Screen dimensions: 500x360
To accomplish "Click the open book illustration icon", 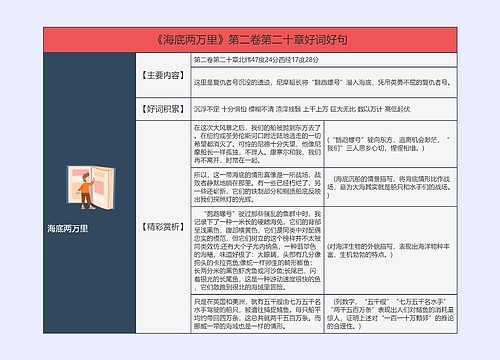I will (91, 188).
